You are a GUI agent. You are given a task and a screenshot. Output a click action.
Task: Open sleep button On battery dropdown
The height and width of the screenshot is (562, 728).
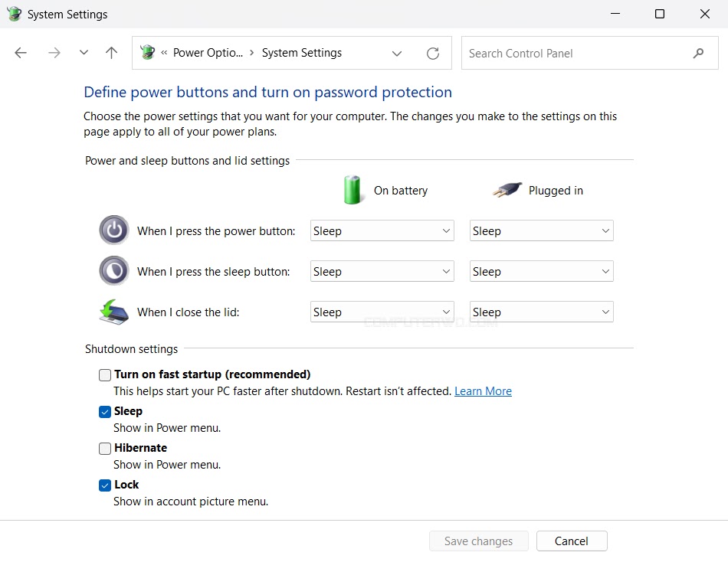point(382,272)
